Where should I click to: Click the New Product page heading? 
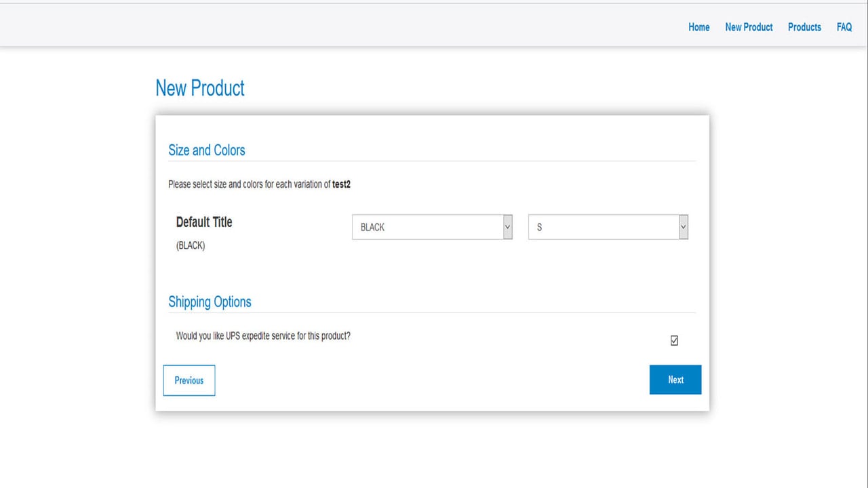click(200, 88)
